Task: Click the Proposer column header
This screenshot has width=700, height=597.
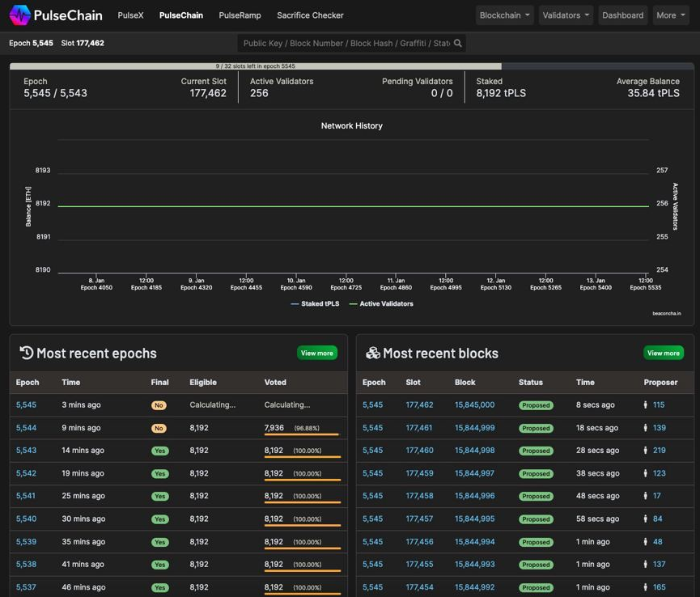Action: (660, 383)
